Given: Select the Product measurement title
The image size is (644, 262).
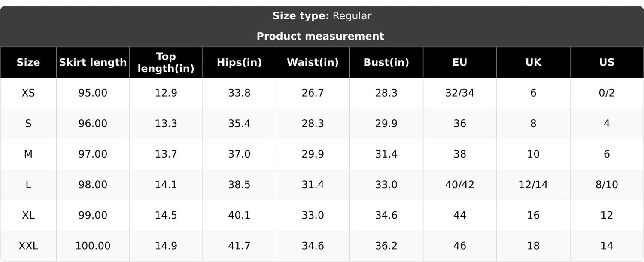Looking at the screenshot, I should 320,36.
